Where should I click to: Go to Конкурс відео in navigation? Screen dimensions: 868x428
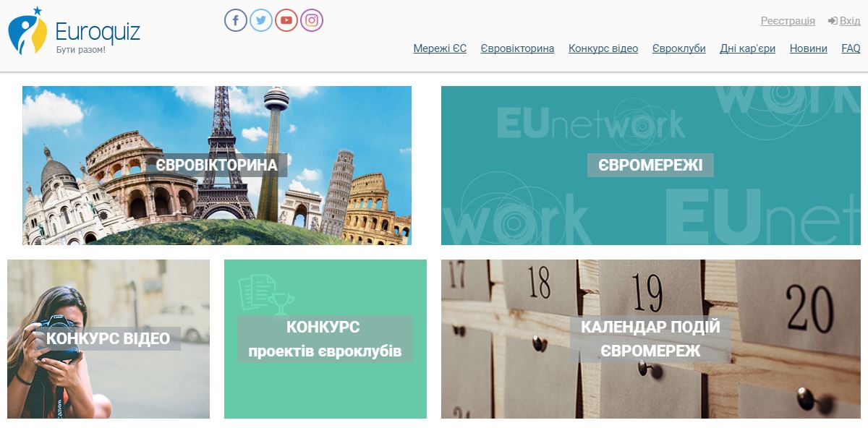[x=603, y=48]
